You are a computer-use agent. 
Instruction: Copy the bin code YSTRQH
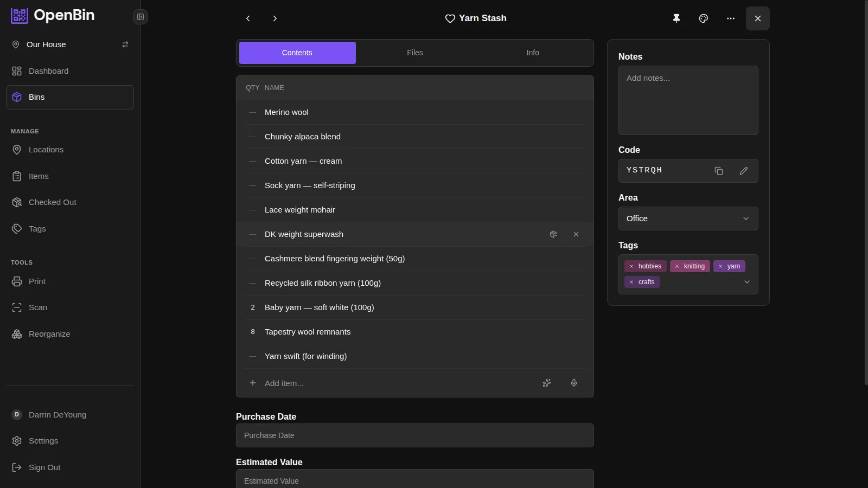pos(719,171)
